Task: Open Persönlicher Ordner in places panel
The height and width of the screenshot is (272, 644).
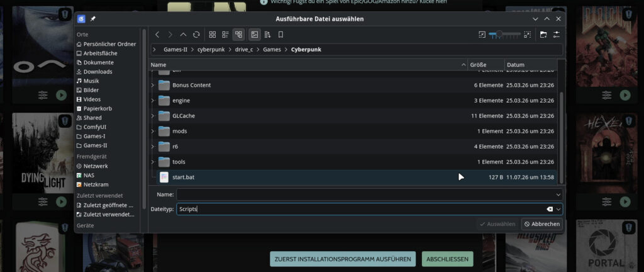Action: [106, 44]
